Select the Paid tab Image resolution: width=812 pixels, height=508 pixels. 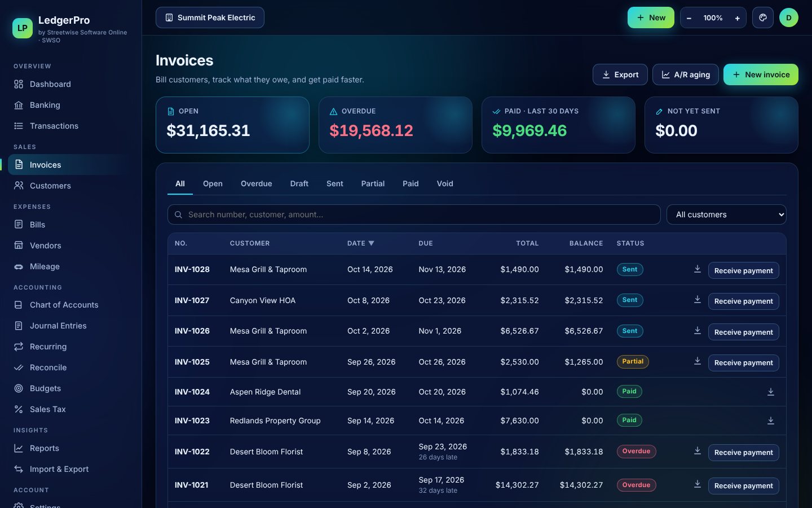tap(411, 183)
